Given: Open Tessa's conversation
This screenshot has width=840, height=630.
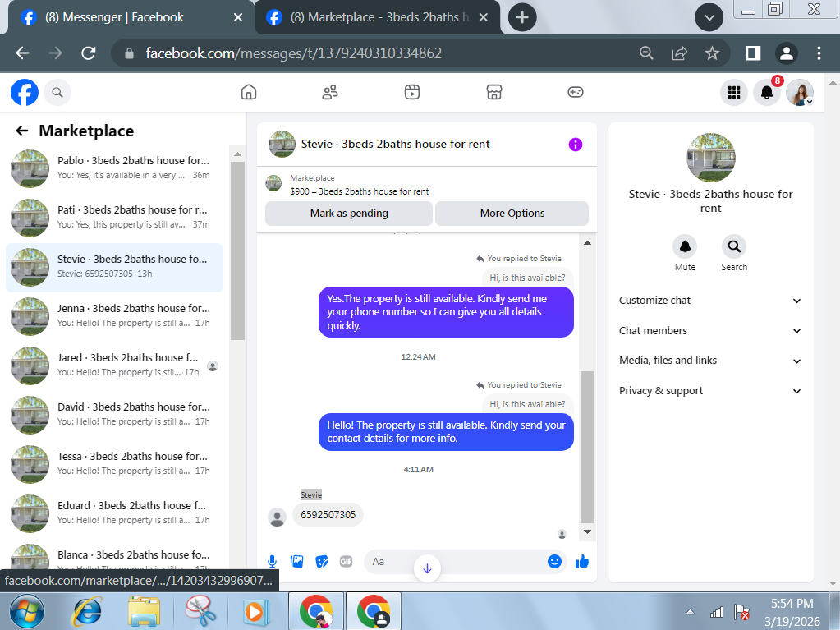Looking at the screenshot, I should [115, 463].
